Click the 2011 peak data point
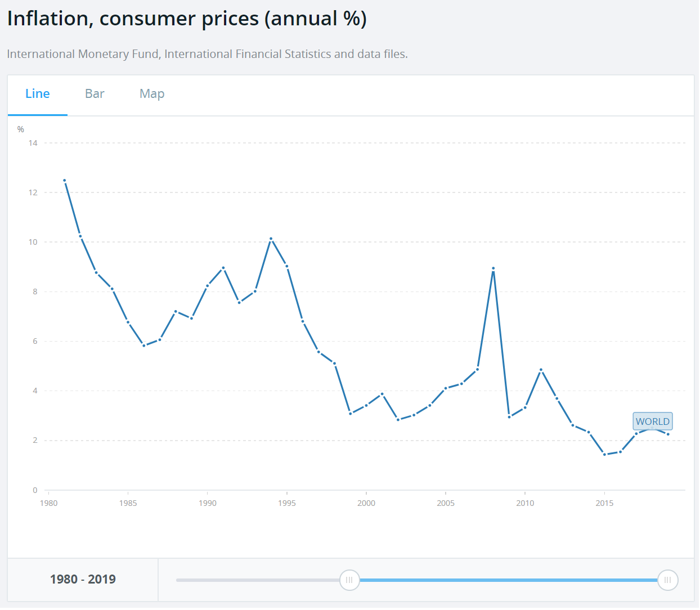The image size is (700, 610). [541, 370]
